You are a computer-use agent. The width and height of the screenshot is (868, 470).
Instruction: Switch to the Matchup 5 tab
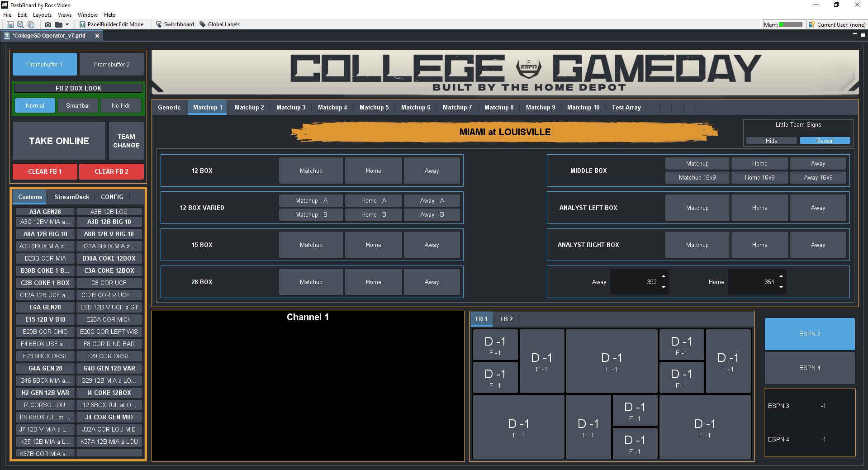pos(374,107)
